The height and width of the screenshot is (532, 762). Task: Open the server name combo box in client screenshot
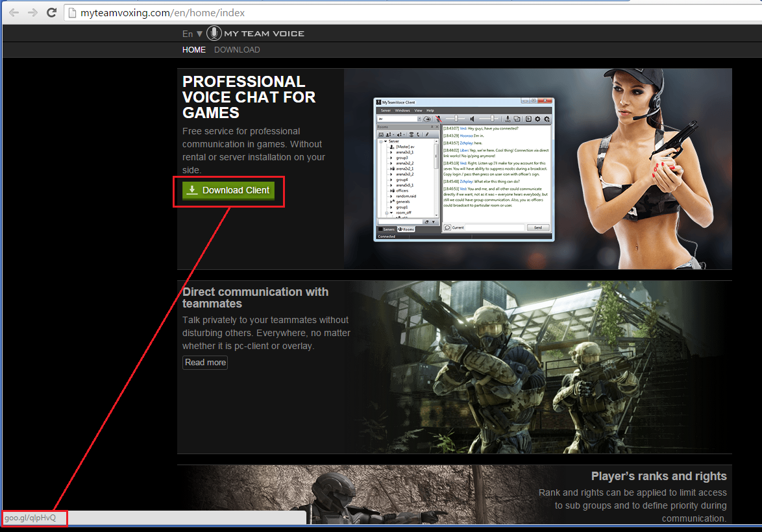click(x=399, y=119)
